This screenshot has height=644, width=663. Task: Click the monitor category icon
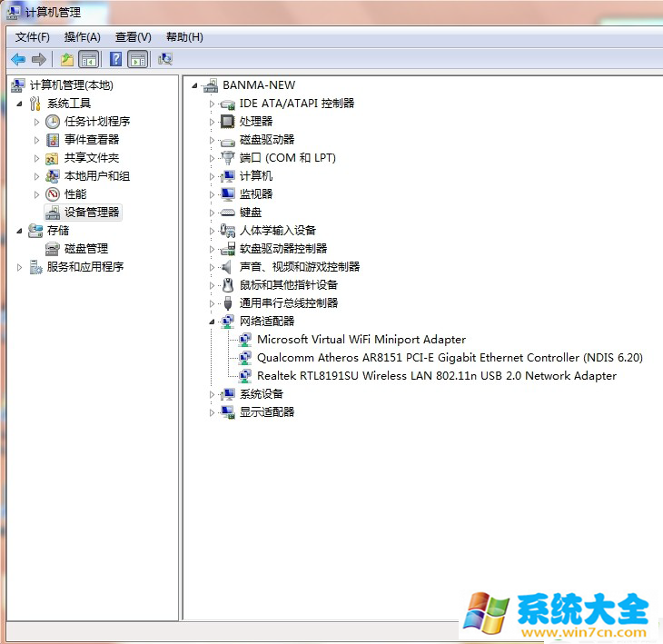227,194
